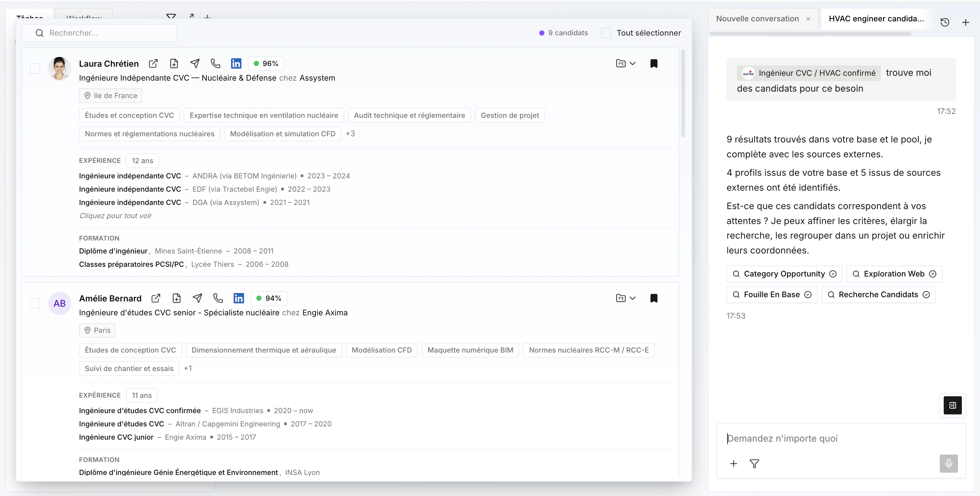Click Amélie Bernard's AB avatar
Image resolution: width=980 pixels, height=496 pixels.
(60, 304)
